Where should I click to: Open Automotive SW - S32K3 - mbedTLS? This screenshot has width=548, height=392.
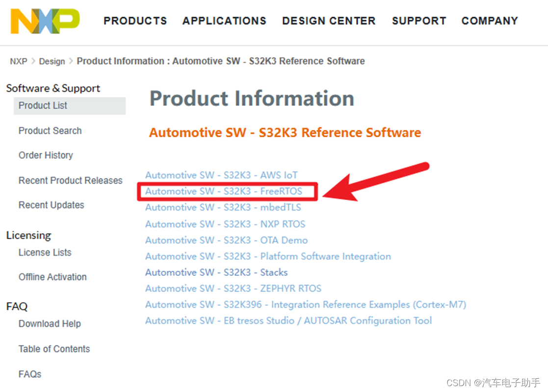223,207
